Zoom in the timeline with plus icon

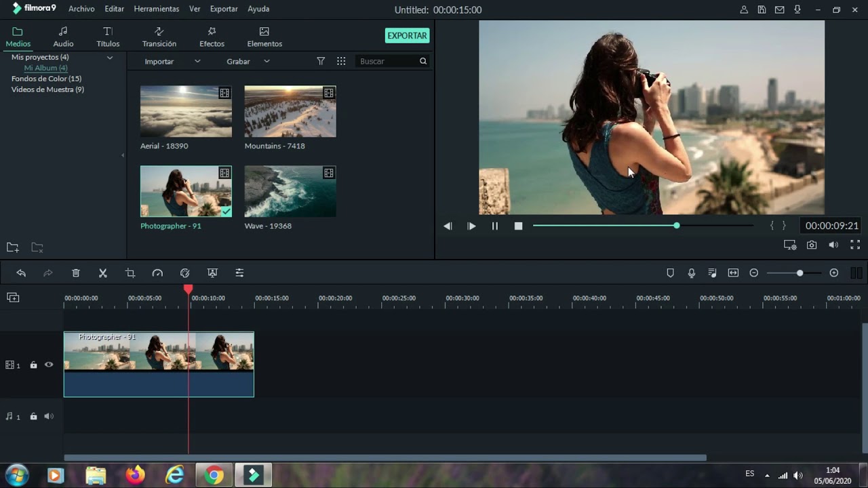(x=834, y=273)
